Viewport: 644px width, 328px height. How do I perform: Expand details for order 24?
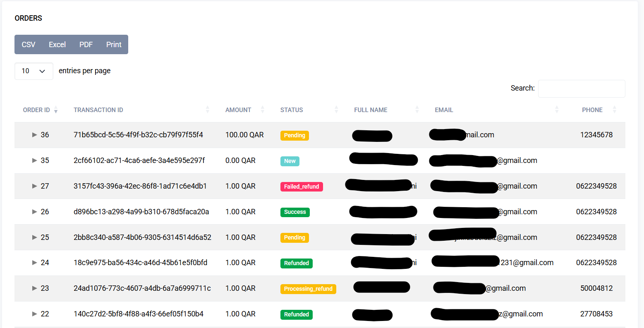[x=35, y=263]
